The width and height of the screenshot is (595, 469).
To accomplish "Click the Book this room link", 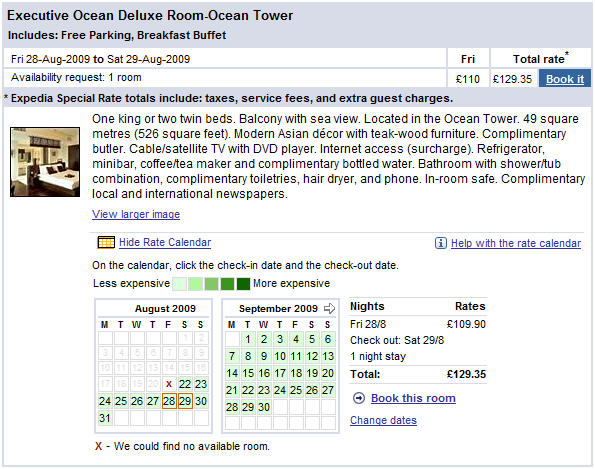I will pos(413,398).
